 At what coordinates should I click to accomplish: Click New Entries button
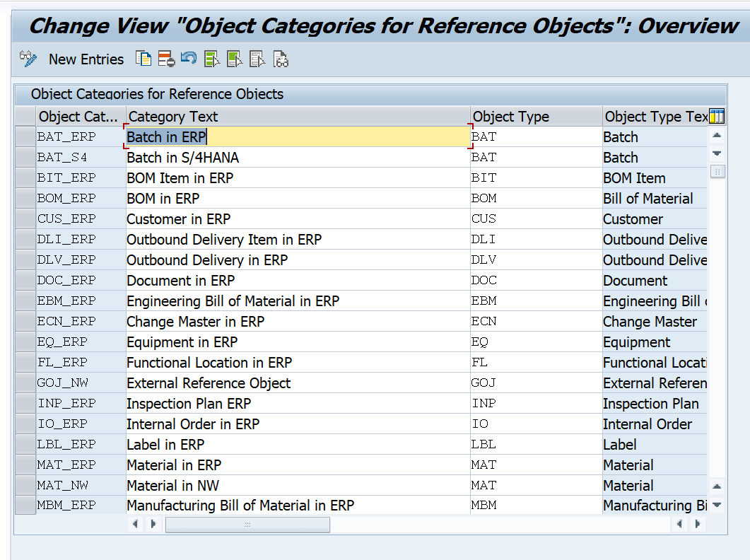[86, 59]
